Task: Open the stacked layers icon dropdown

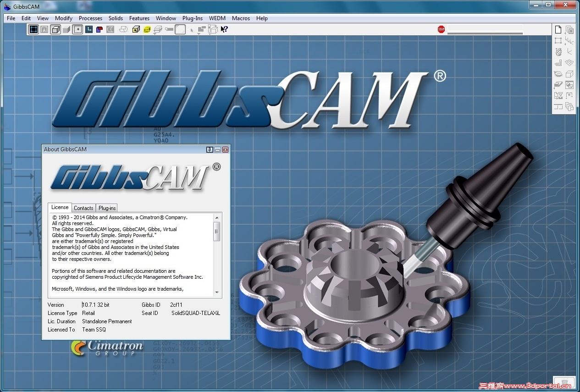Action: pyautogui.click(x=158, y=30)
